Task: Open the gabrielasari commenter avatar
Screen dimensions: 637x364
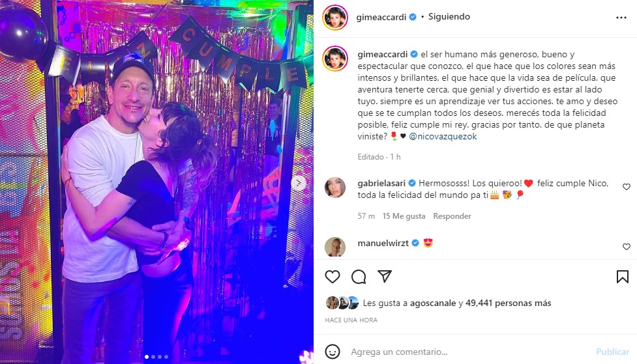Action: click(x=335, y=188)
